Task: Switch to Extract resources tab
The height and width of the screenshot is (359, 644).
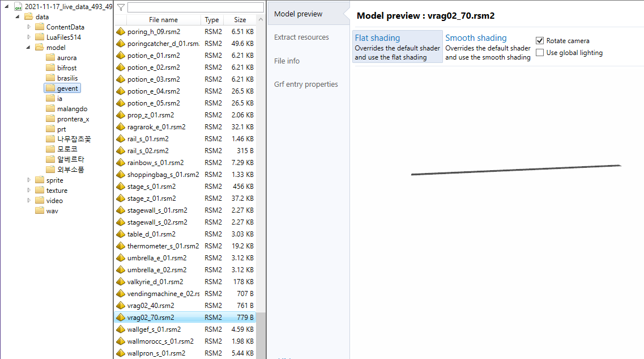Action: click(x=301, y=37)
